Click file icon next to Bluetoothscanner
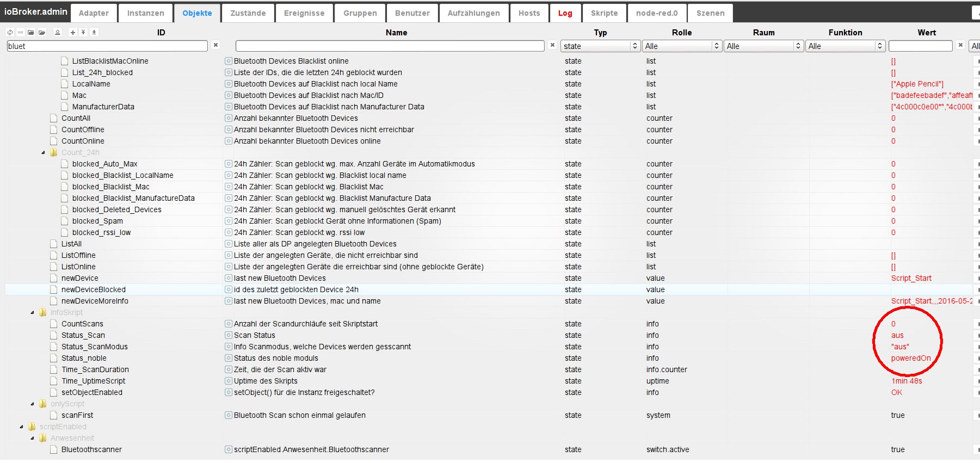 point(54,449)
